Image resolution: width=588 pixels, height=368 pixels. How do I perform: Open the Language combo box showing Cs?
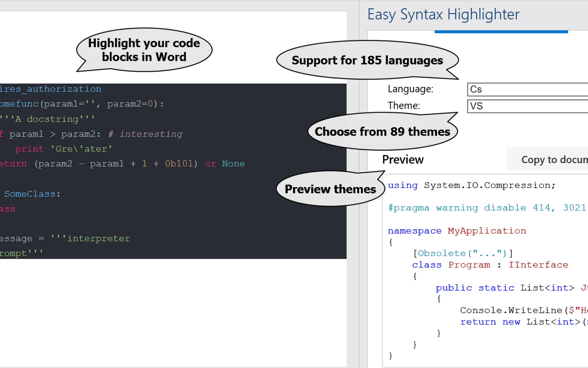(x=528, y=89)
